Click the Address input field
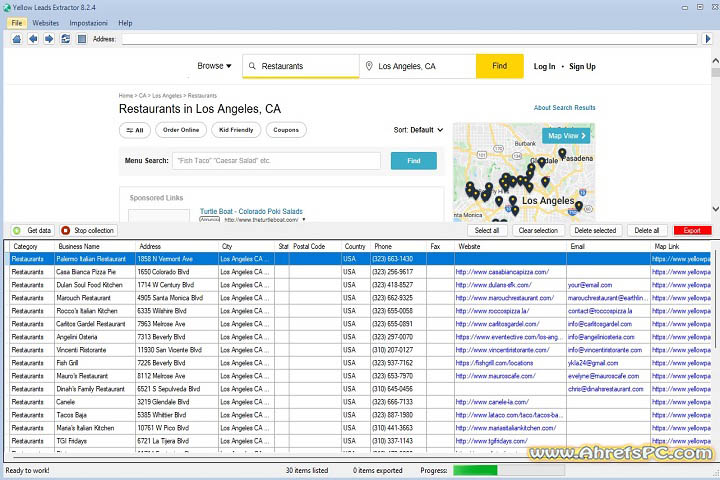 pyautogui.click(x=409, y=39)
